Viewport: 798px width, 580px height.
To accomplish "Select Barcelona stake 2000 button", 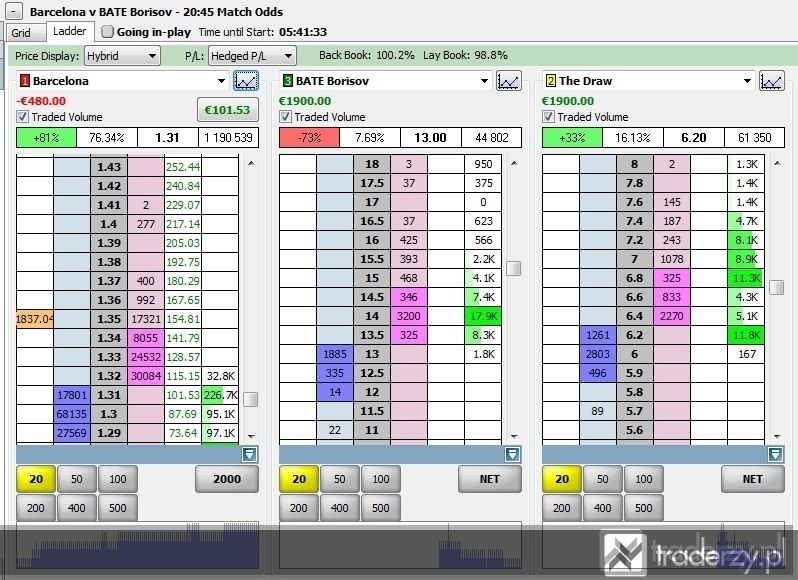I will [227, 479].
